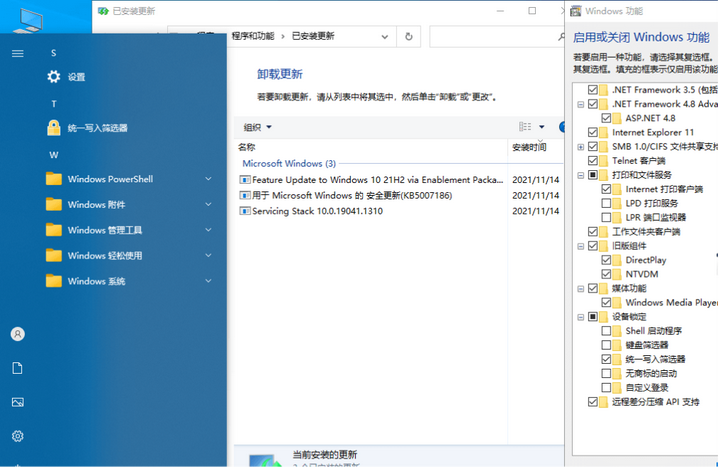
Task: Collapse .NET Framework 4.8 tree node
Action: pyautogui.click(x=580, y=104)
